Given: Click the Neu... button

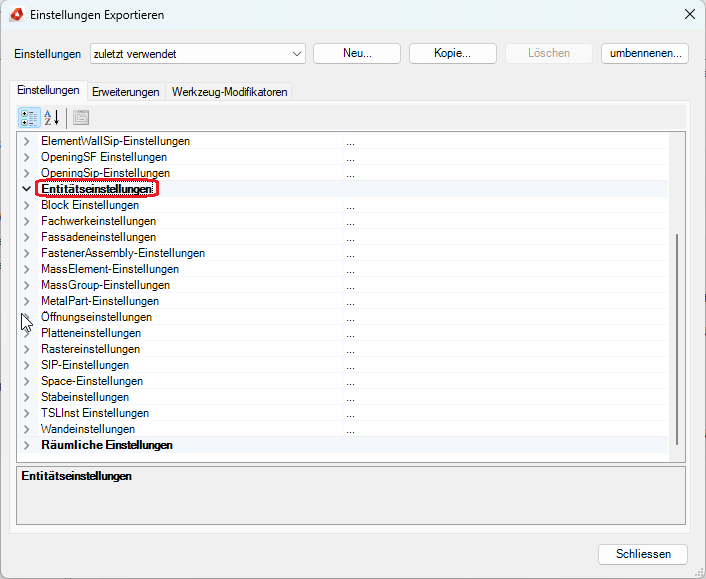Looking at the screenshot, I should (357, 53).
